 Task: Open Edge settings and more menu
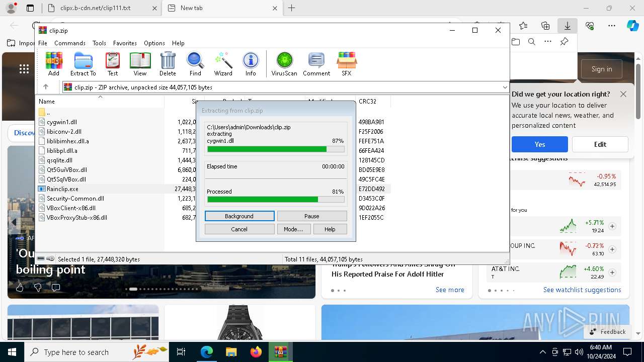tap(612, 26)
